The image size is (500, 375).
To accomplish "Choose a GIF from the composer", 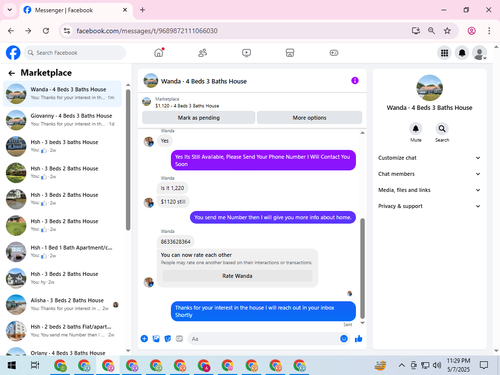I will click(179, 339).
